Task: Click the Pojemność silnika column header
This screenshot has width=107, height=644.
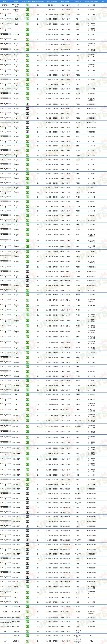Action: (38, 2)
